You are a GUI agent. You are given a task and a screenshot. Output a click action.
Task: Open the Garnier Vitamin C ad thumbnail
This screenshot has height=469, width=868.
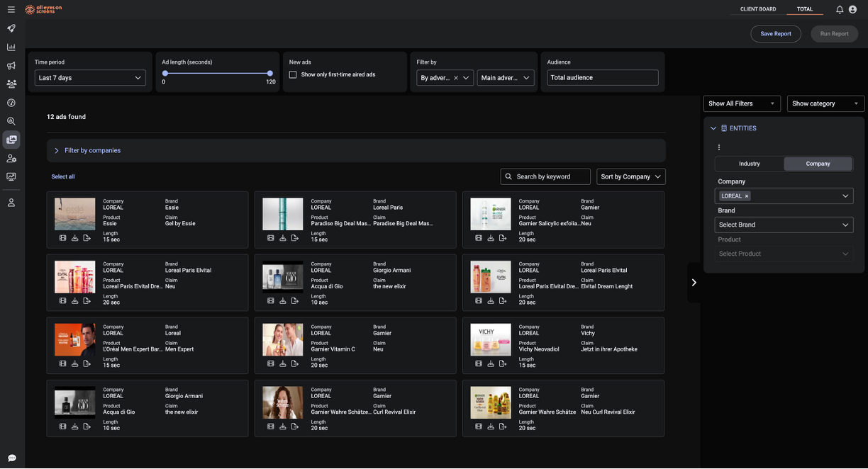(283, 339)
